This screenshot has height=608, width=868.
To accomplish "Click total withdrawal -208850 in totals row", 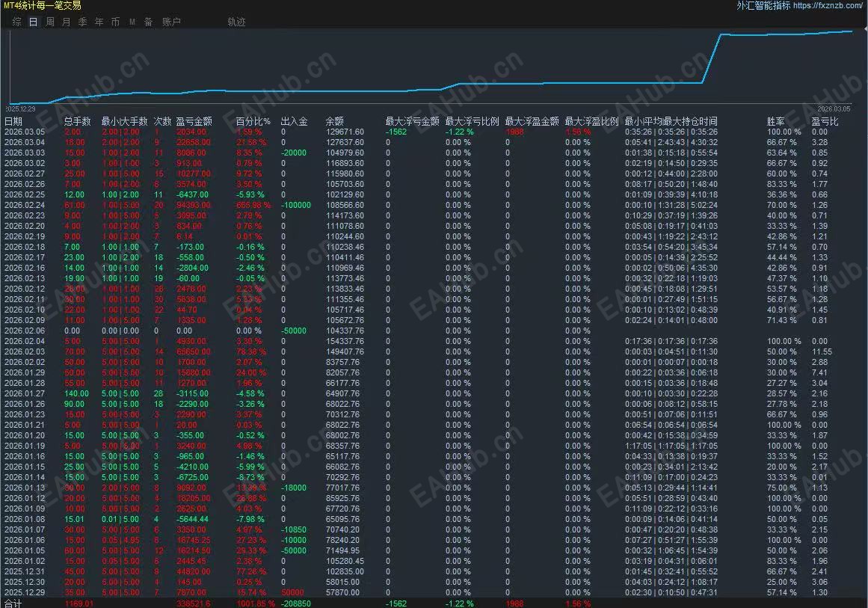I will coord(295,604).
